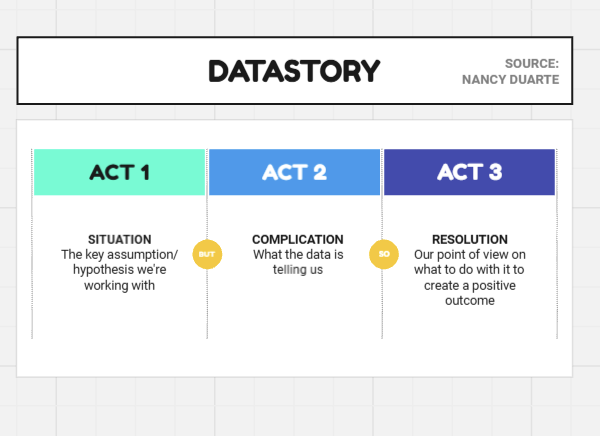Click the text 'What the data is telling us'
Screen dimensions: 600x436
point(298,262)
